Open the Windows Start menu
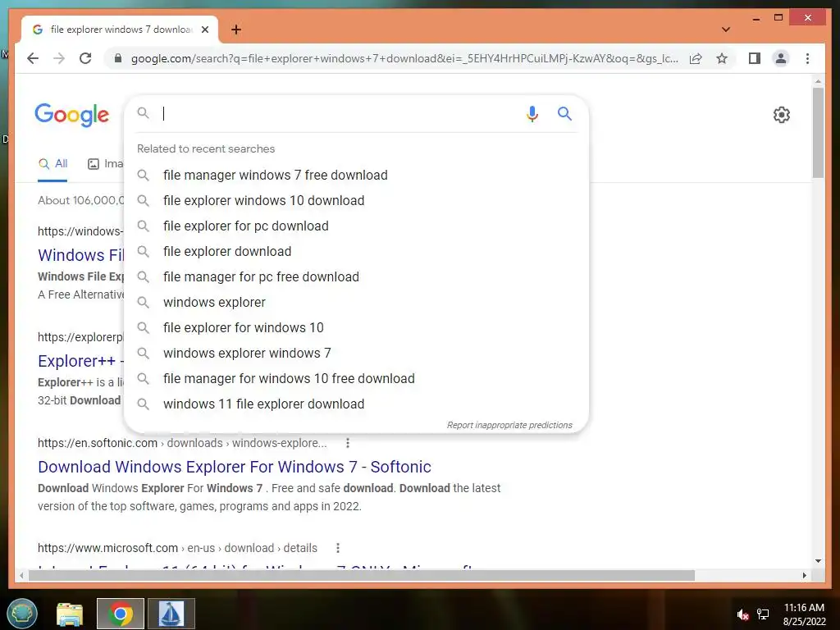840x630 pixels. click(x=22, y=613)
